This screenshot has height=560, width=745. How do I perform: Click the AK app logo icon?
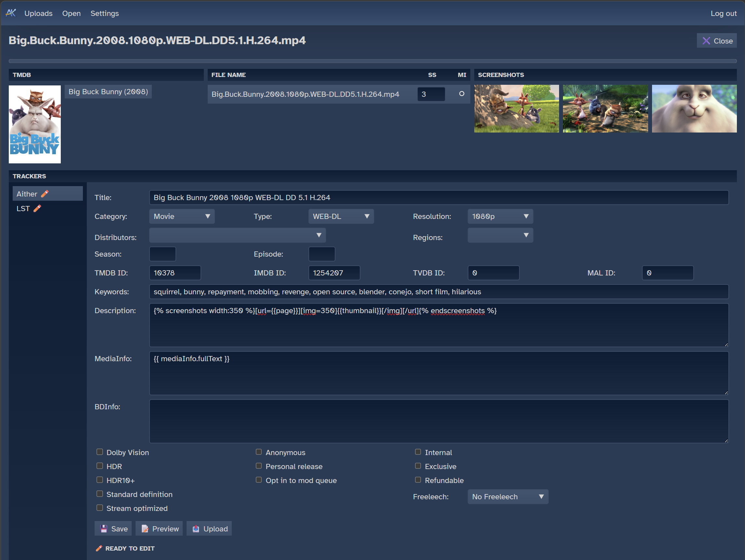pyautogui.click(x=11, y=13)
